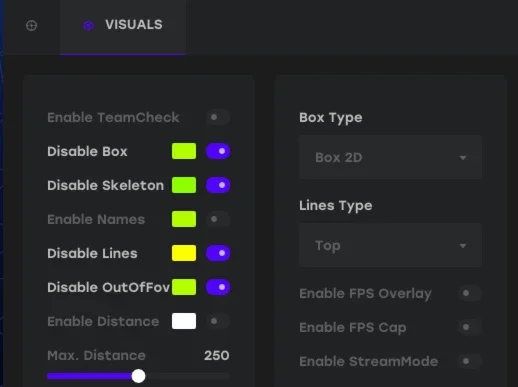Toggle the Enable TeamCheck switch
The height and width of the screenshot is (387, 518).
[218, 117]
